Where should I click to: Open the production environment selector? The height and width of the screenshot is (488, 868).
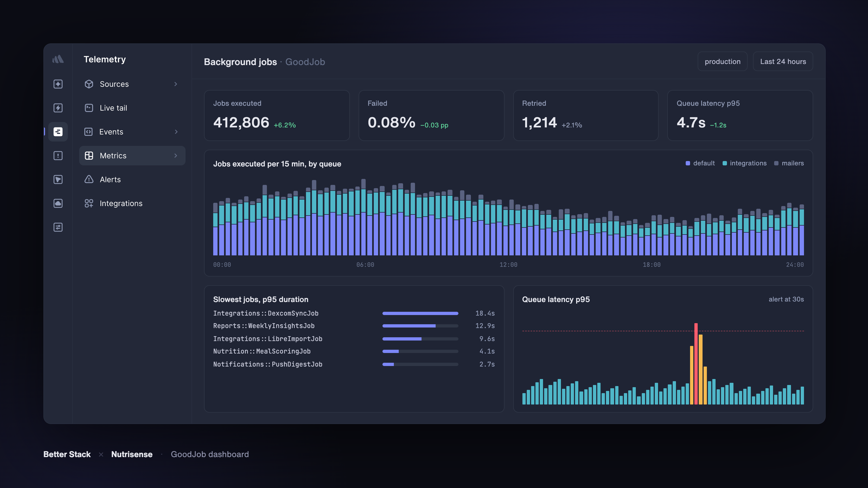tap(722, 61)
